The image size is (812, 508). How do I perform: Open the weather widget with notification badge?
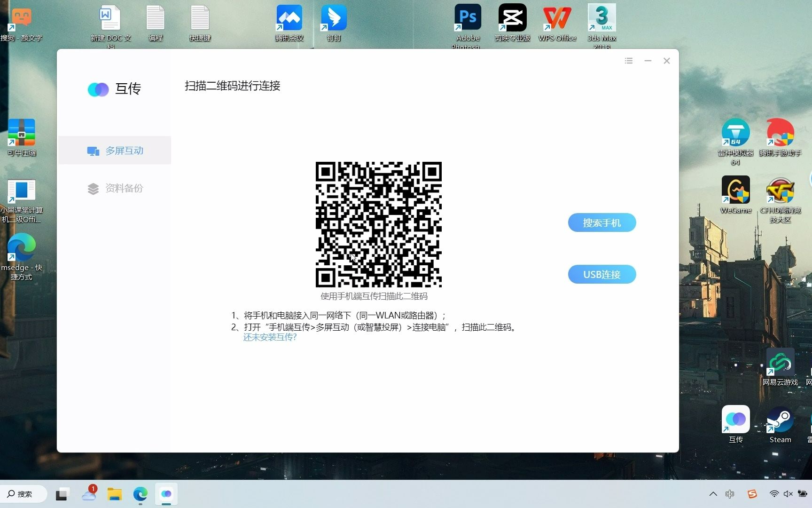pyautogui.click(x=88, y=494)
